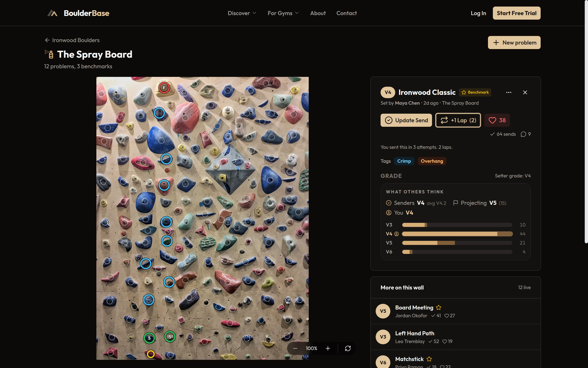Screen dimensions: 588x368
Task: Click "Setter grade: V4" text
Action: coord(513,176)
